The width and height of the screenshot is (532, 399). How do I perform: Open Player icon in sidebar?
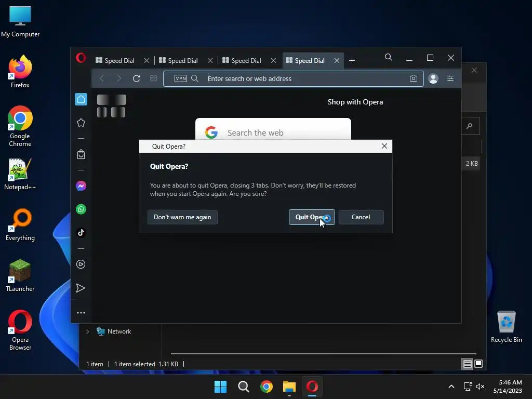(x=81, y=264)
